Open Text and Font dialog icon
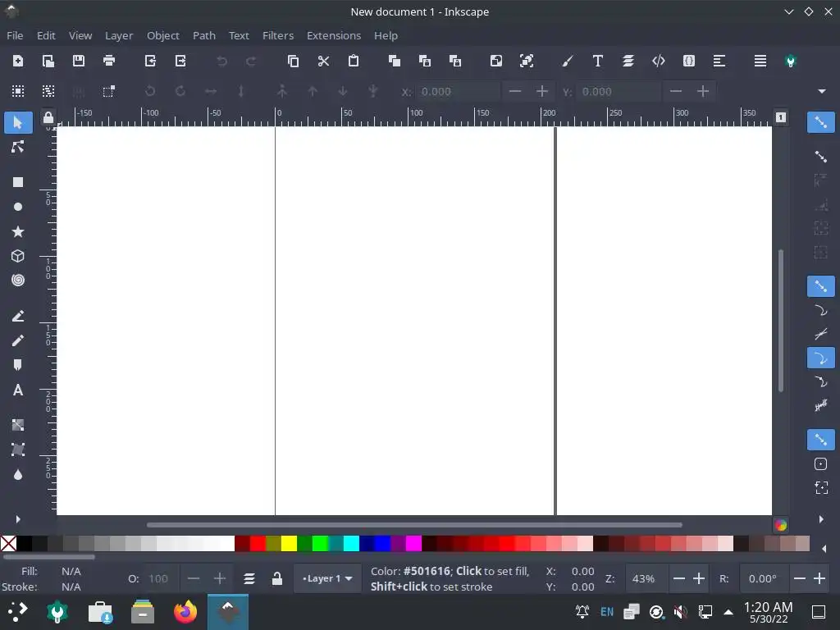 pos(598,61)
